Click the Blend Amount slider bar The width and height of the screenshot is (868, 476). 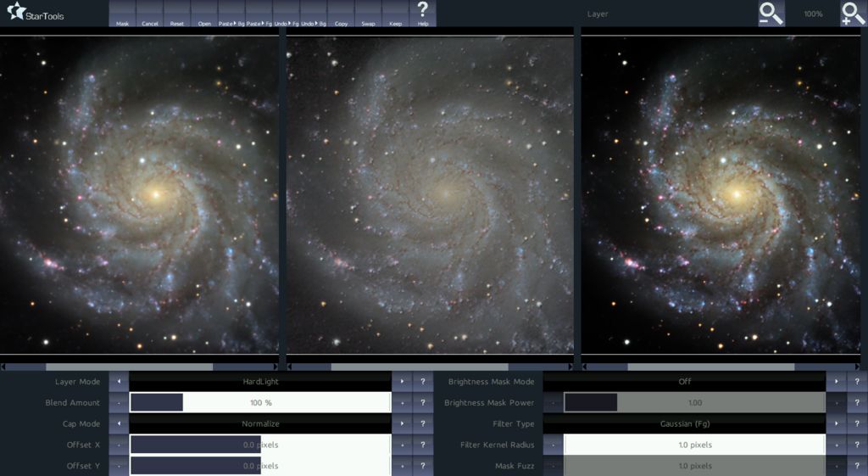tap(260, 403)
